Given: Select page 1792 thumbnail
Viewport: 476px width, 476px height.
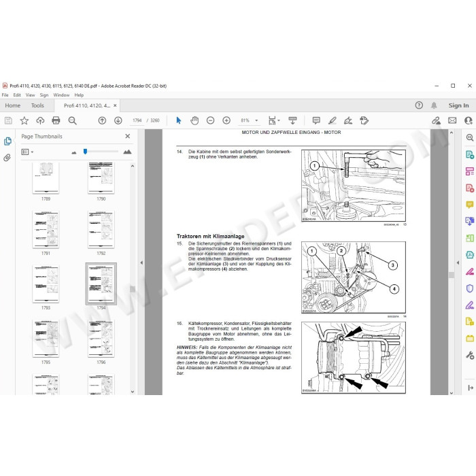Looking at the screenshot, I should (x=101, y=230).
